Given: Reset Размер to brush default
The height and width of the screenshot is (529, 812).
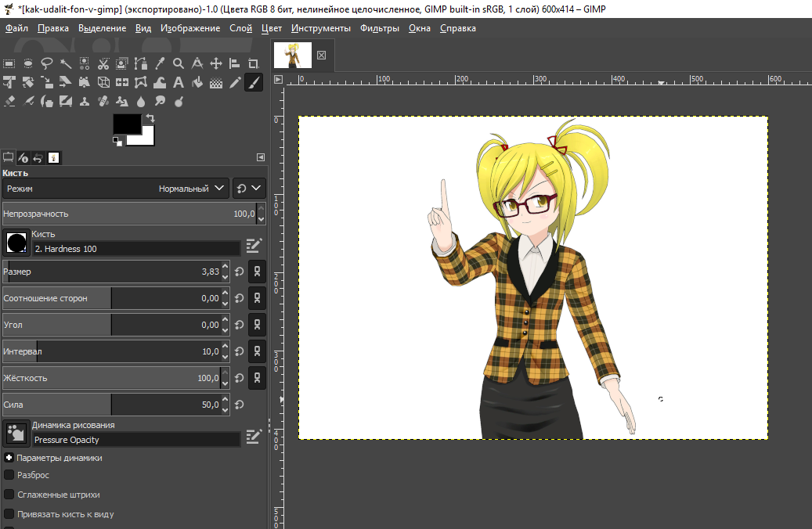Looking at the screenshot, I should tap(240, 272).
